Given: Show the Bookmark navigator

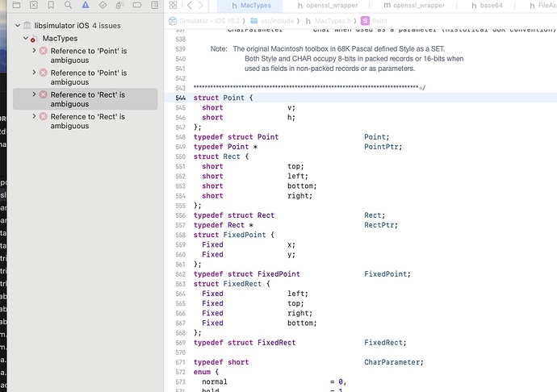Looking at the screenshot, I should coord(51,5).
